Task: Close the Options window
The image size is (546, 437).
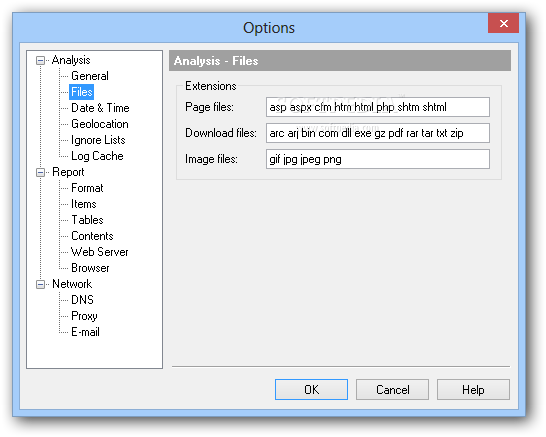Action: pyautogui.click(x=504, y=23)
